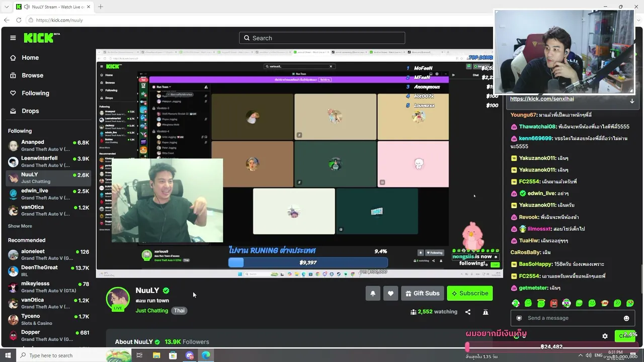Open the Kick hamburger sidebar menu
Image resolution: width=644 pixels, height=362 pixels.
(13, 38)
